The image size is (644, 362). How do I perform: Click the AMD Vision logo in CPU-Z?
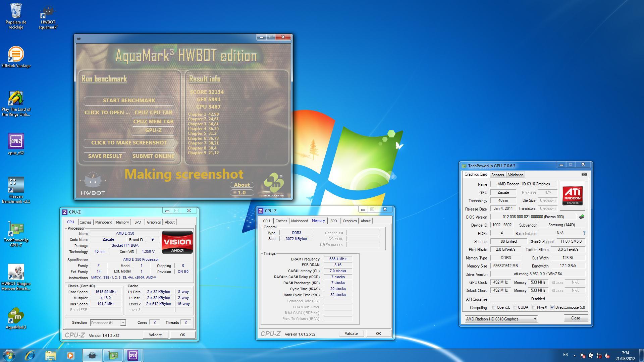[177, 242]
